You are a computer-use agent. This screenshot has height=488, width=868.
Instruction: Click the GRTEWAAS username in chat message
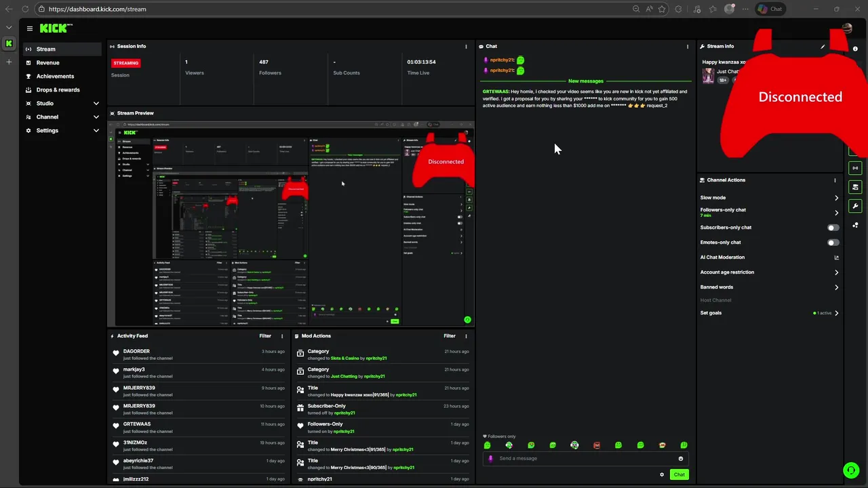click(x=496, y=91)
